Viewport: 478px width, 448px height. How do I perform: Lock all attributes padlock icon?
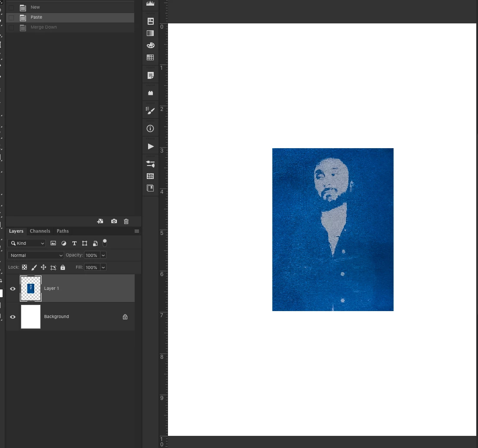[63, 267]
